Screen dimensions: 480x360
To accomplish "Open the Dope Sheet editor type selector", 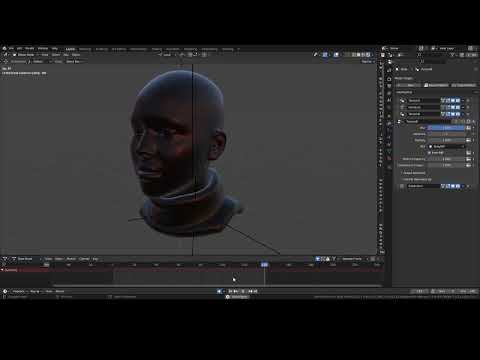I will (x=5, y=259).
